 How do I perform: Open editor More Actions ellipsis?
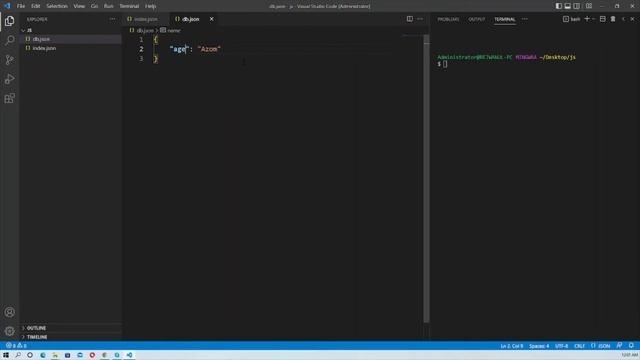420,19
